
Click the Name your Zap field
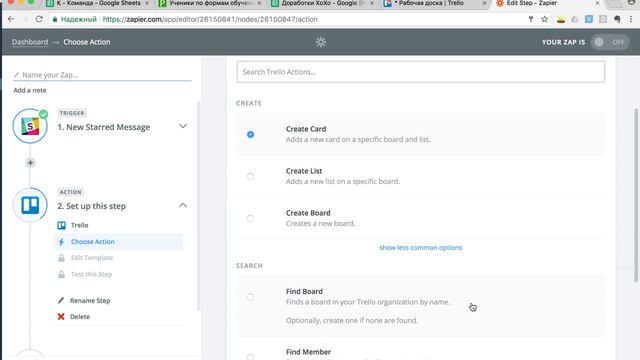(x=102, y=75)
